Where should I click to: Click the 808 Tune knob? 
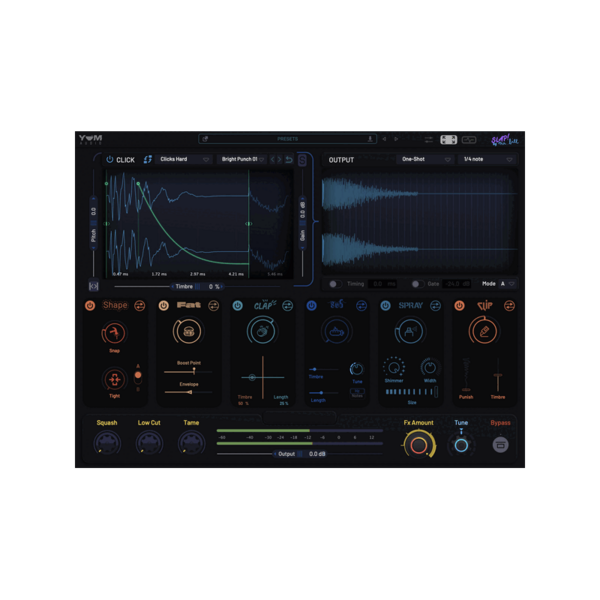click(357, 369)
